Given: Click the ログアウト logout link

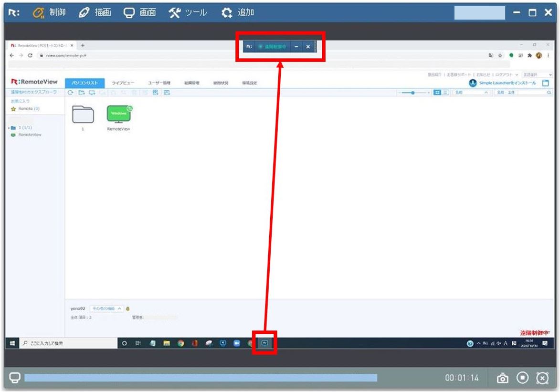Looking at the screenshot, I should (x=504, y=74).
